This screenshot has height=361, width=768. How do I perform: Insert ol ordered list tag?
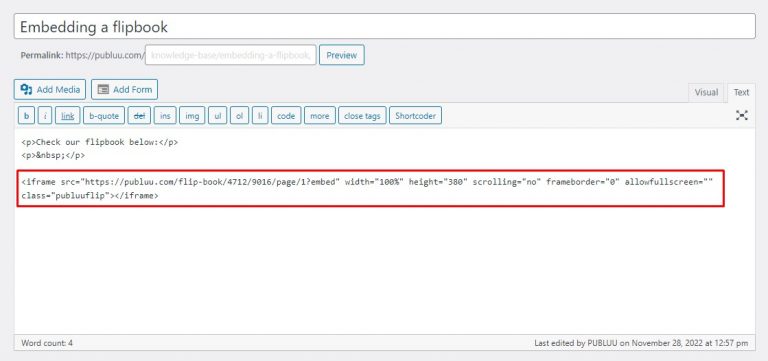[240, 116]
